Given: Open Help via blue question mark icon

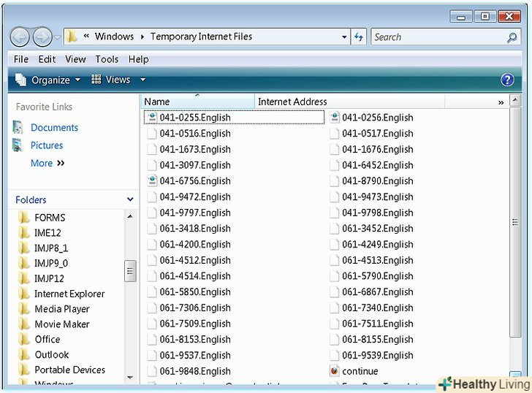Looking at the screenshot, I should pyautogui.click(x=507, y=80).
